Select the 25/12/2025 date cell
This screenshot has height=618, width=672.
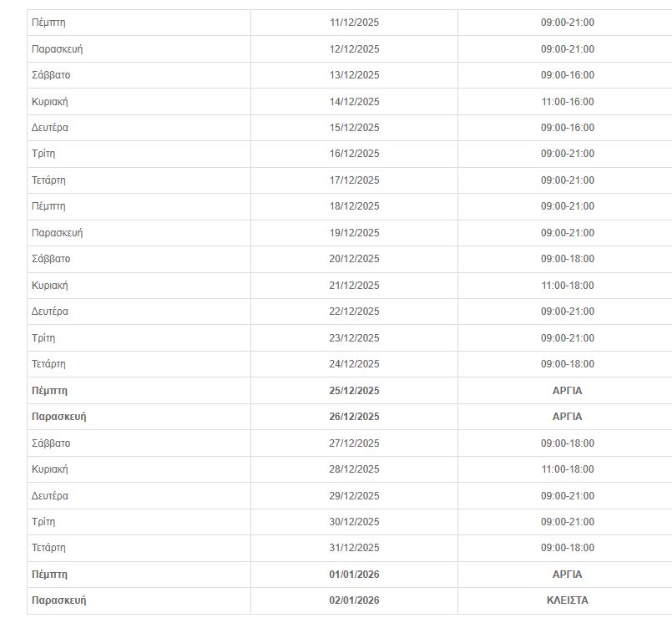[x=354, y=390]
